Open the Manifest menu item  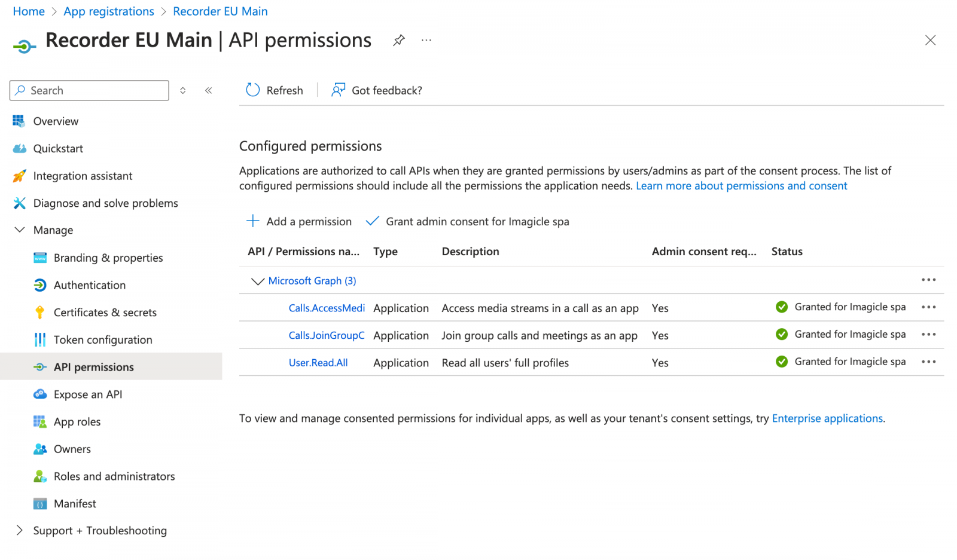click(75, 503)
